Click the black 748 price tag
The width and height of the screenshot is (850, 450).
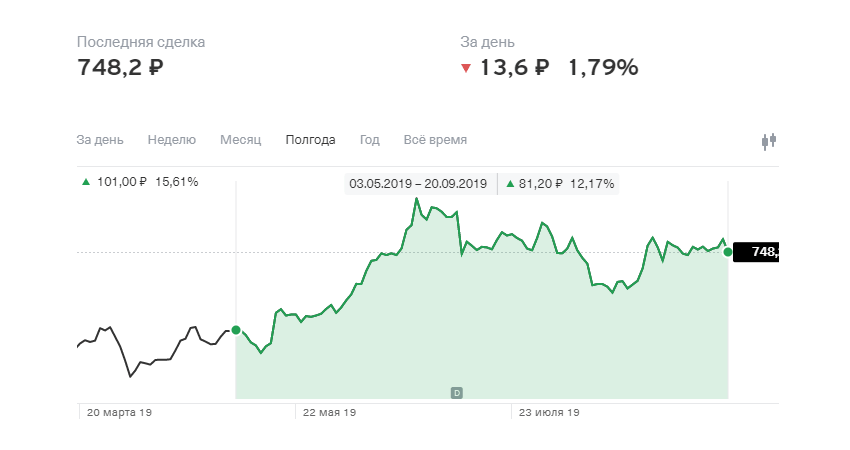[756, 252]
